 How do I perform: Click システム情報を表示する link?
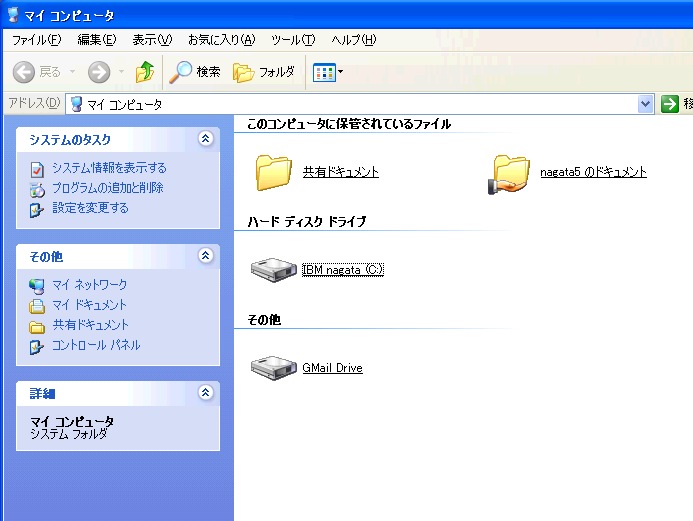(109, 168)
